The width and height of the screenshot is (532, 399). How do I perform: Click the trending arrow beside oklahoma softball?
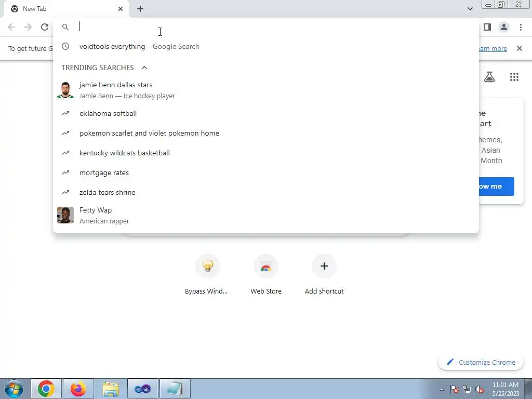coord(65,113)
